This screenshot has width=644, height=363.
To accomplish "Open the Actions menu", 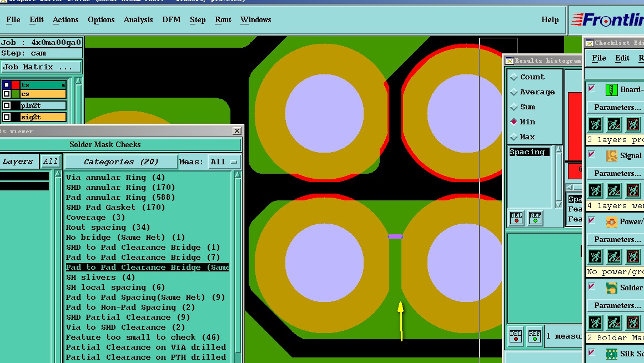I will (66, 20).
